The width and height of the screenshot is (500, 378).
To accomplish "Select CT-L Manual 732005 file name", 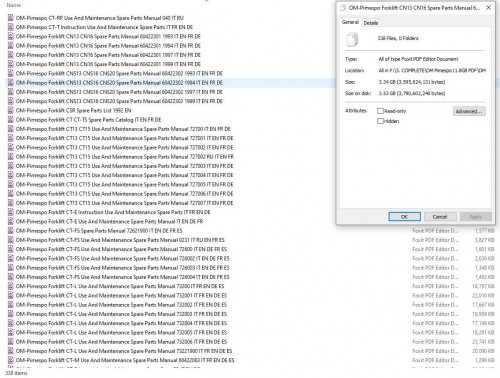I will (121, 333).
